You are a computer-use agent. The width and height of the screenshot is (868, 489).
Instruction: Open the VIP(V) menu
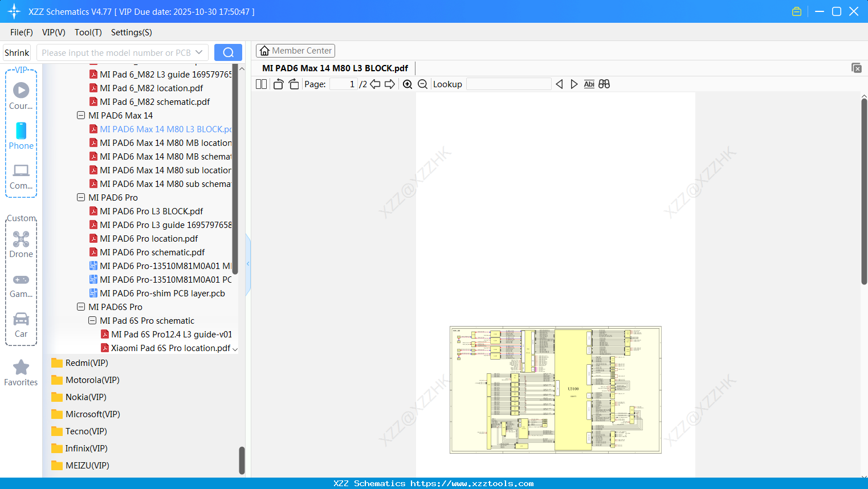click(54, 32)
